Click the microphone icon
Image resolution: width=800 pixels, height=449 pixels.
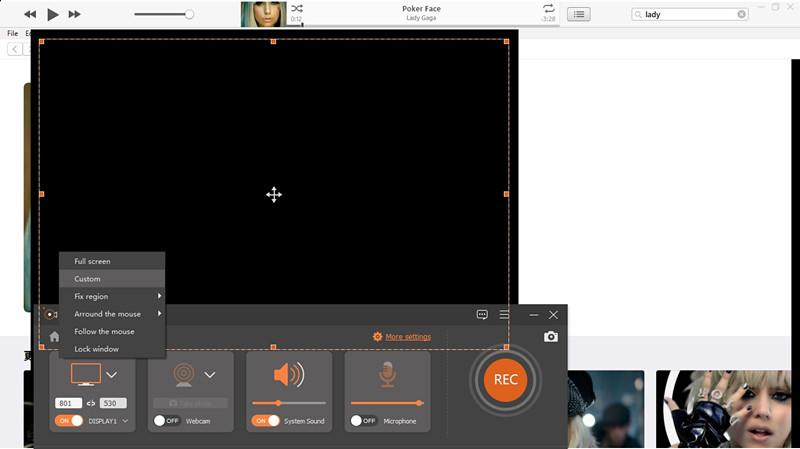[387, 374]
